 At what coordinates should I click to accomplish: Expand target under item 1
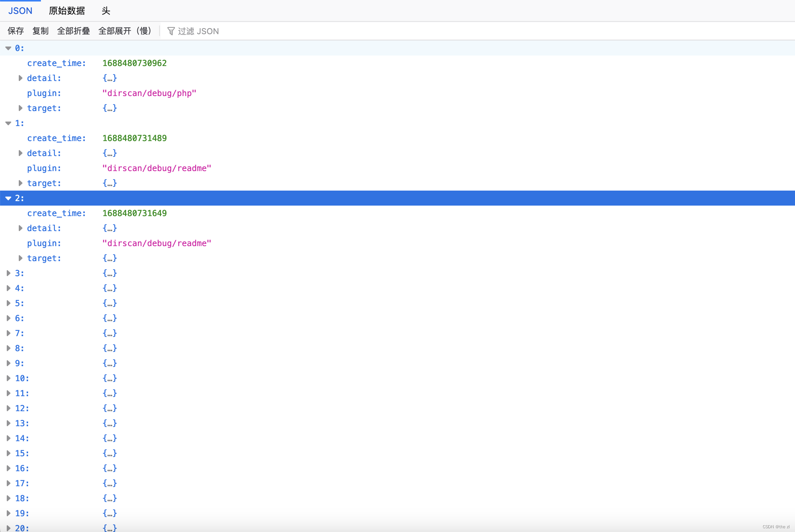point(21,183)
